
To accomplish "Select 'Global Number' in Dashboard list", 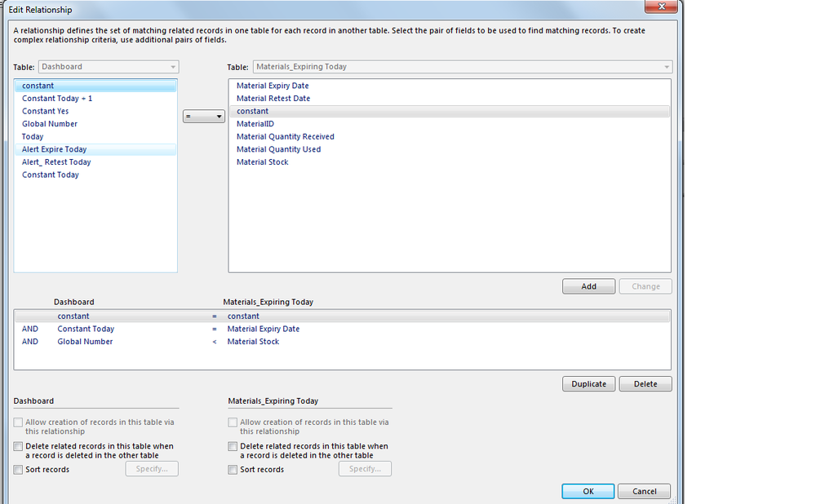I will (x=50, y=124).
